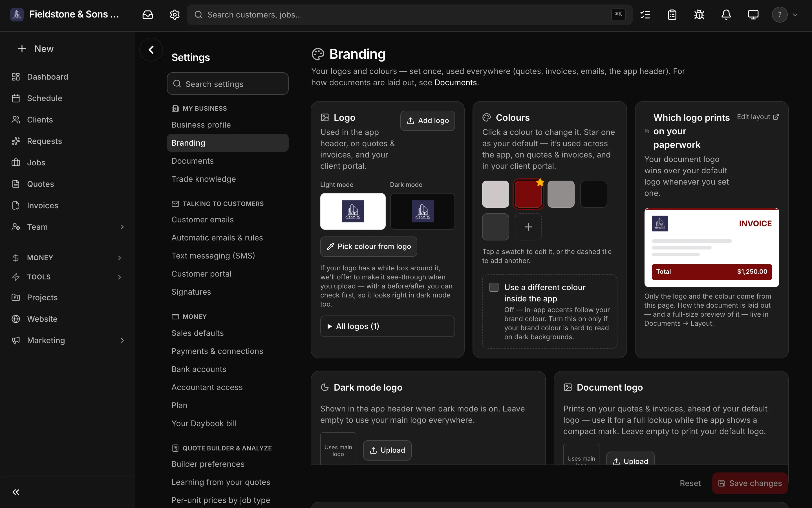Viewport: 812px width, 508px height.
Task: Open Signatures settings
Action: pyautogui.click(x=228, y=292)
